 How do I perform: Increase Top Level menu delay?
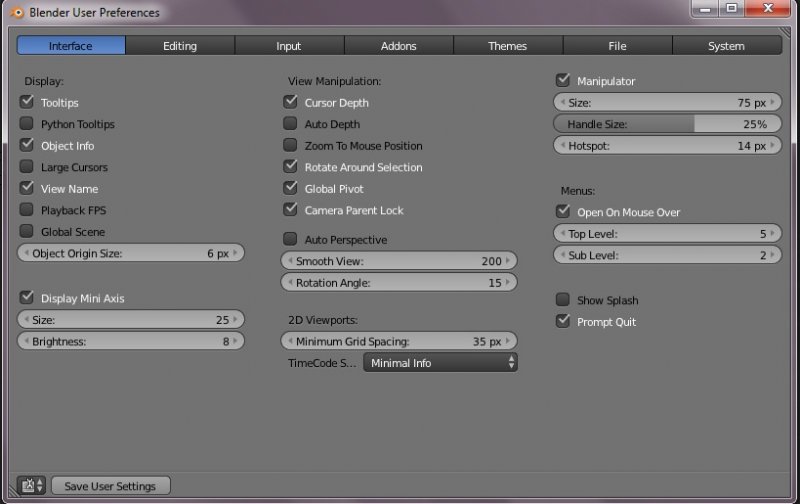(772, 233)
